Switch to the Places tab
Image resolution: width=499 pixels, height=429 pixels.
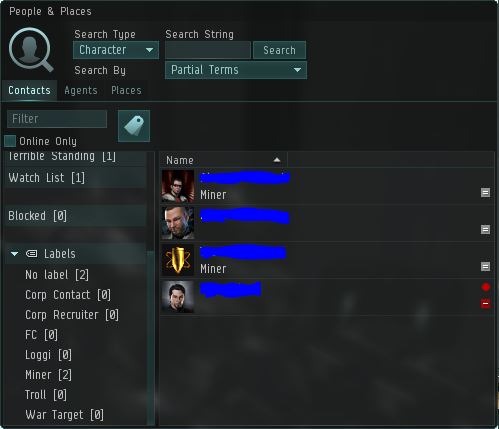coord(126,90)
